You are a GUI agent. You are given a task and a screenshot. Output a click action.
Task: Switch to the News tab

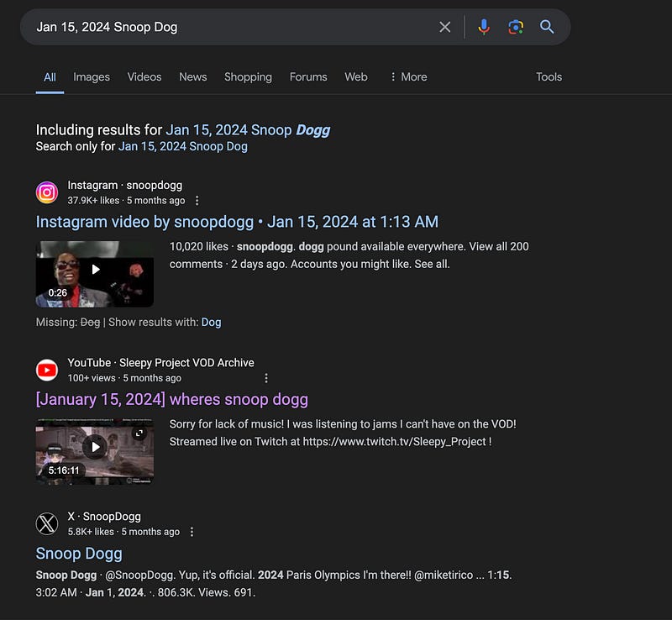click(193, 77)
